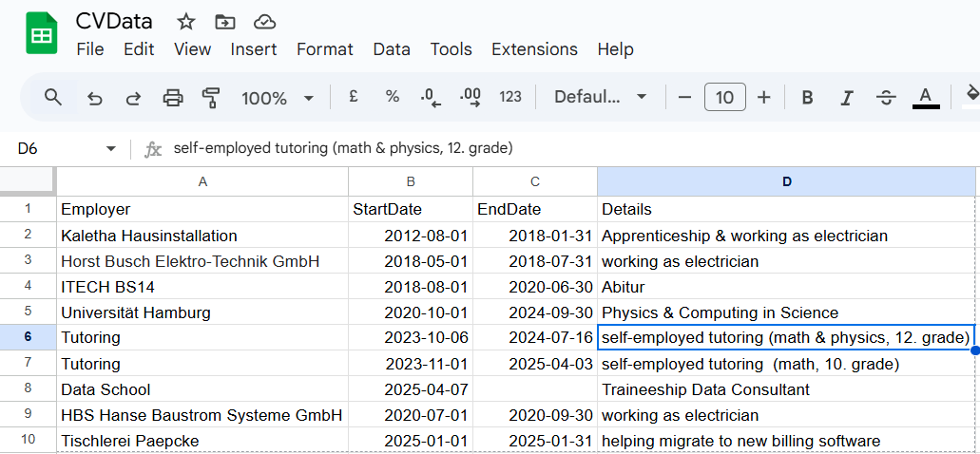Select cell HBS Hanse Baustrom Systeme GmbH
The height and width of the screenshot is (454, 980).
(202, 415)
